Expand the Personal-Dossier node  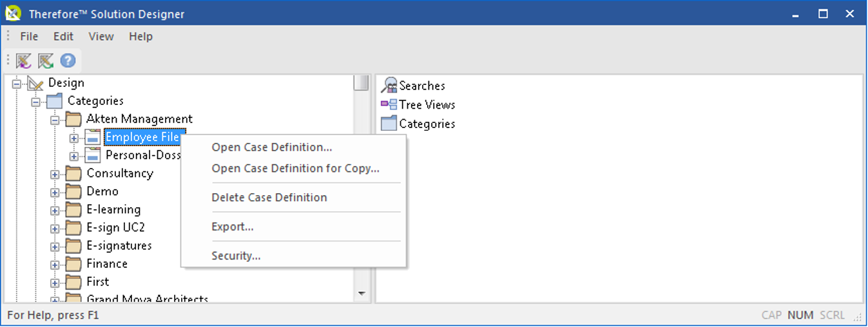click(74, 156)
